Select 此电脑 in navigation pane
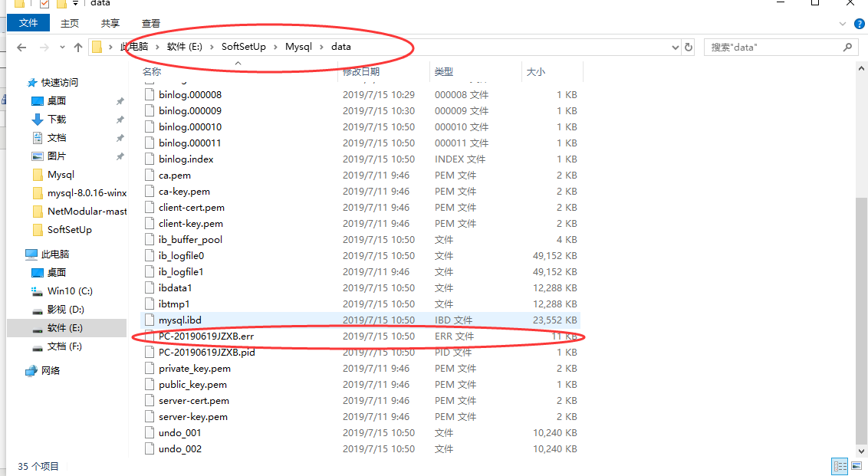Viewport: 868px width, 476px height. pos(54,254)
